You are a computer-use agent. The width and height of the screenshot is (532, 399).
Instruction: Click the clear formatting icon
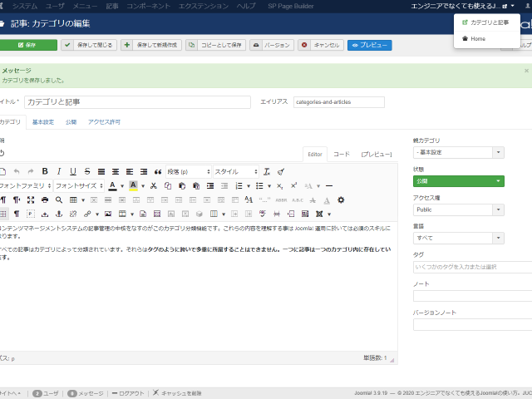pyautogui.click(x=267, y=172)
